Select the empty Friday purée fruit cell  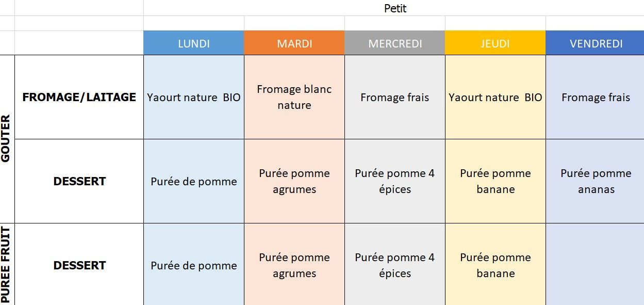tap(595, 264)
